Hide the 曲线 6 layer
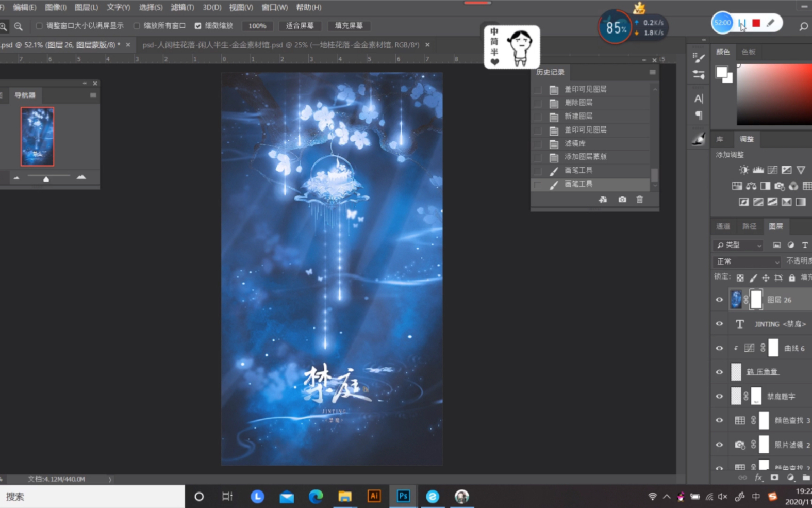This screenshot has height=508, width=812. [x=719, y=348]
